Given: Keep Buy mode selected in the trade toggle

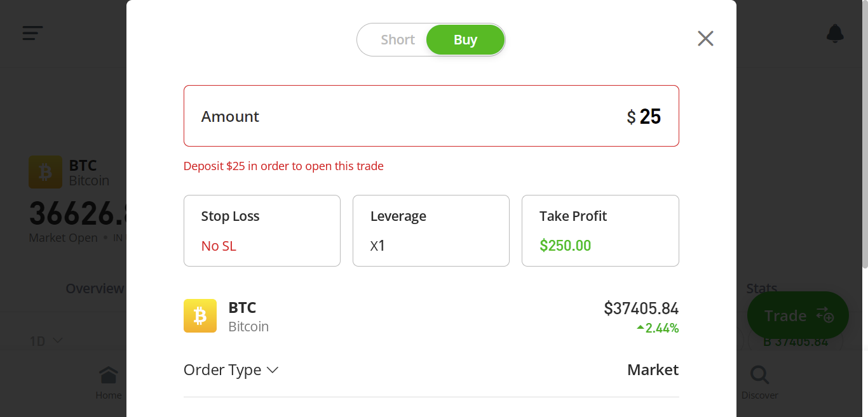Looking at the screenshot, I should (x=465, y=39).
